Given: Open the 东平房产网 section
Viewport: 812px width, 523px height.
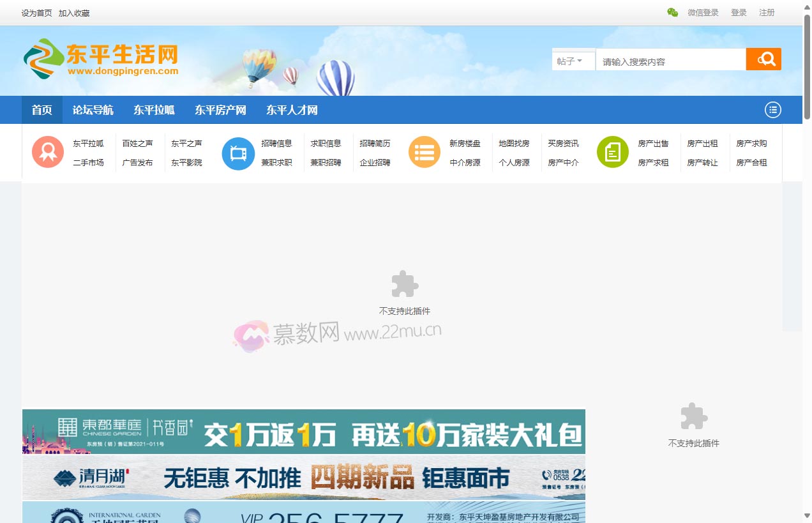Looking at the screenshot, I should click(x=220, y=110).
